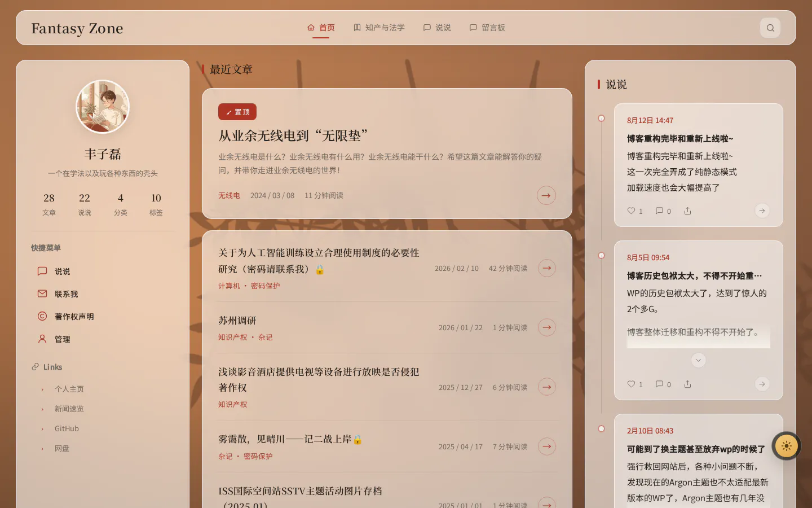This screenshot has height=508, width=812.
Task: Open title 可能到了换主题甚至放弃wp的时候了
Action: point(696,449)
